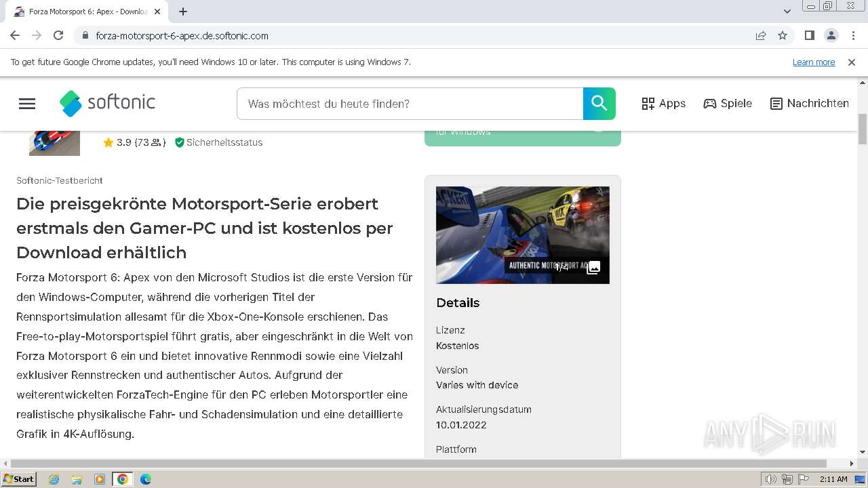Click the green download button for Windows
This screenshot has width=868, height=488.
[x=523, y=138]
